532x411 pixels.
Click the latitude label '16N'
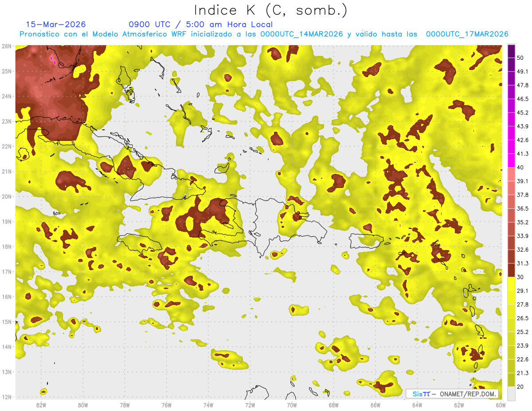point(7,297)
